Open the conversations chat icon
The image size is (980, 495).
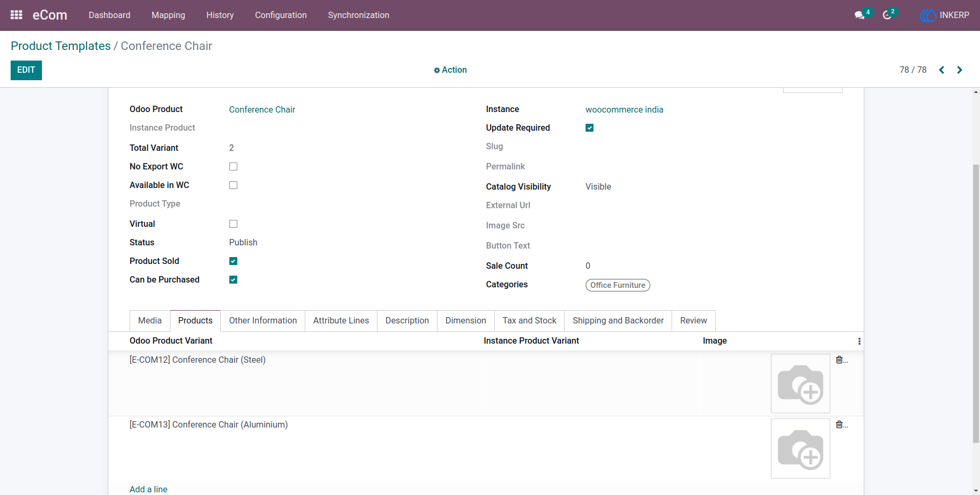coord(859,15)
